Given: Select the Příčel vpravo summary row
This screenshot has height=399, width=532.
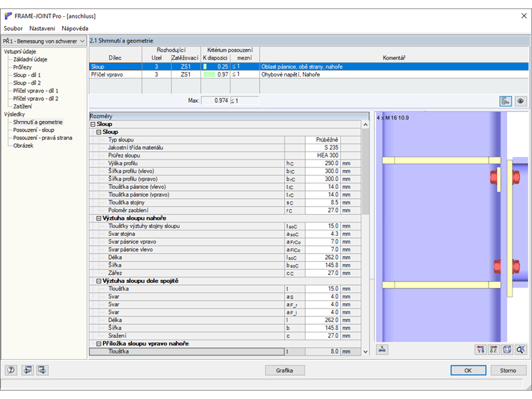Looking at the screenshot, I should 309,74.
